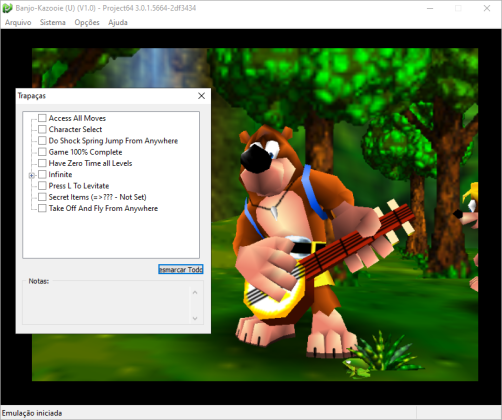
Task: Check the Character Select cheat
Action: pos(42,129)
